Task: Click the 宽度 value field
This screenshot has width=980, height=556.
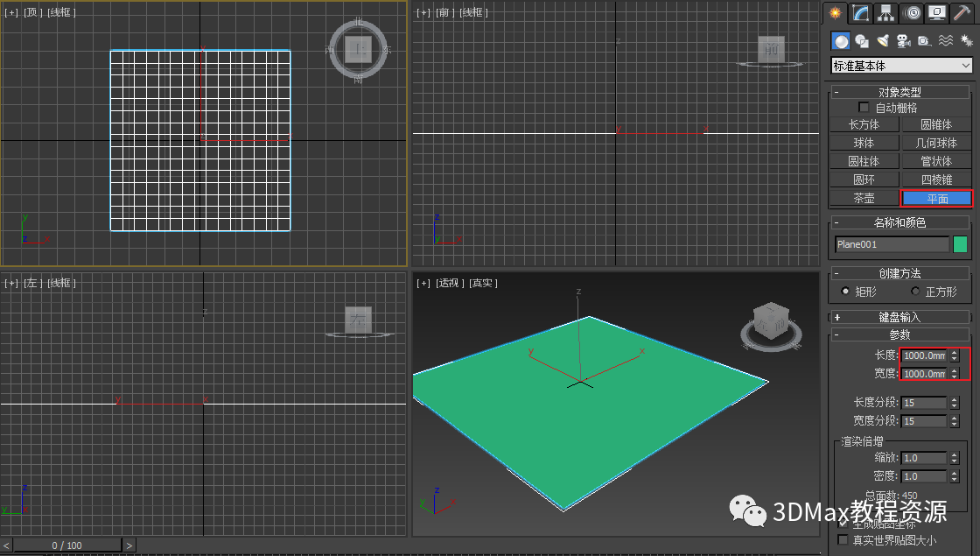Action: pos(924,373)
